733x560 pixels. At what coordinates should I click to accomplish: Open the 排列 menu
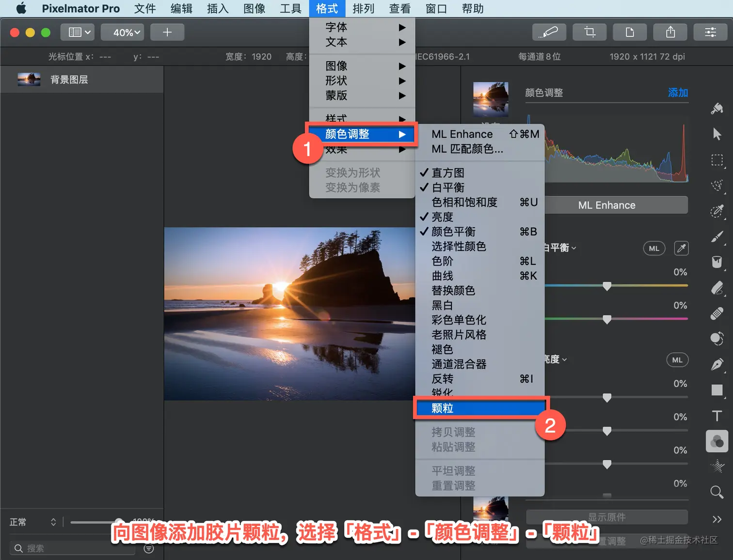[x=364, y=8]
